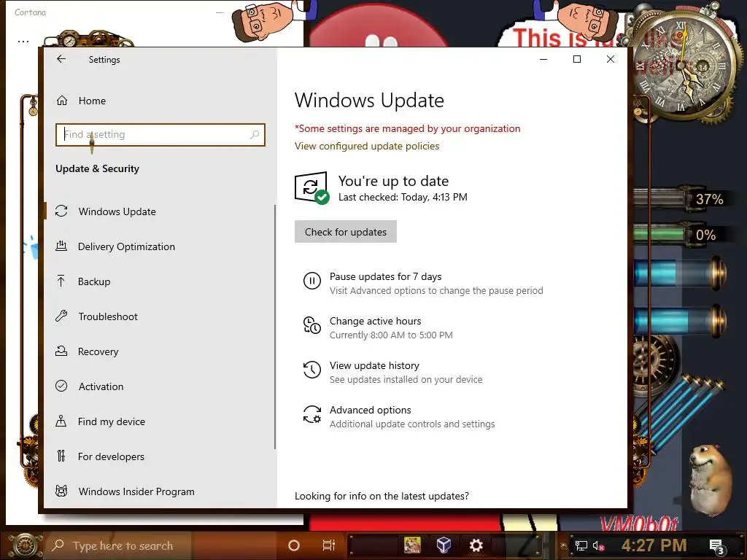Click the Activation checkmark circle icon
The image size is (747, 560).
click(61, 386)
